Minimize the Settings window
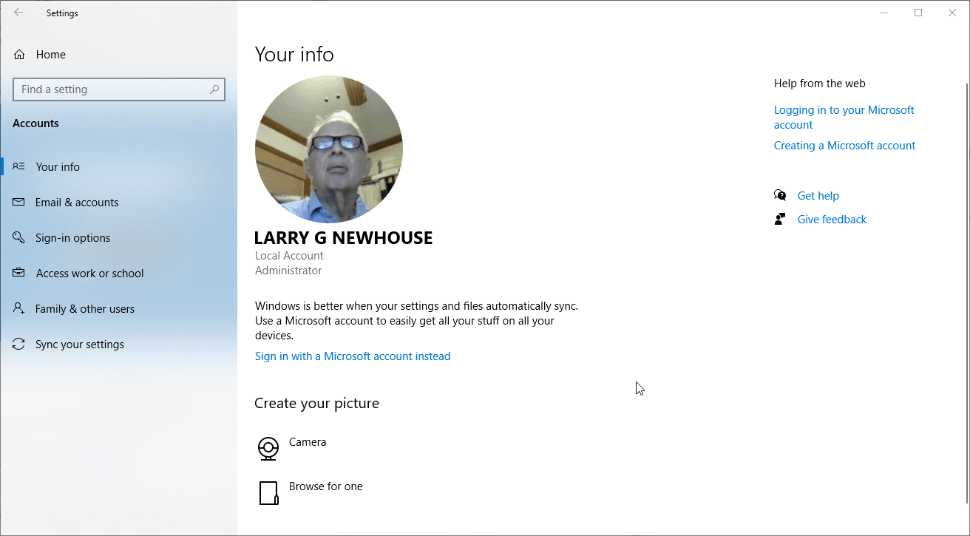This screenshot has height=536, width=970. pyautogui.click(x=885, y=12)
